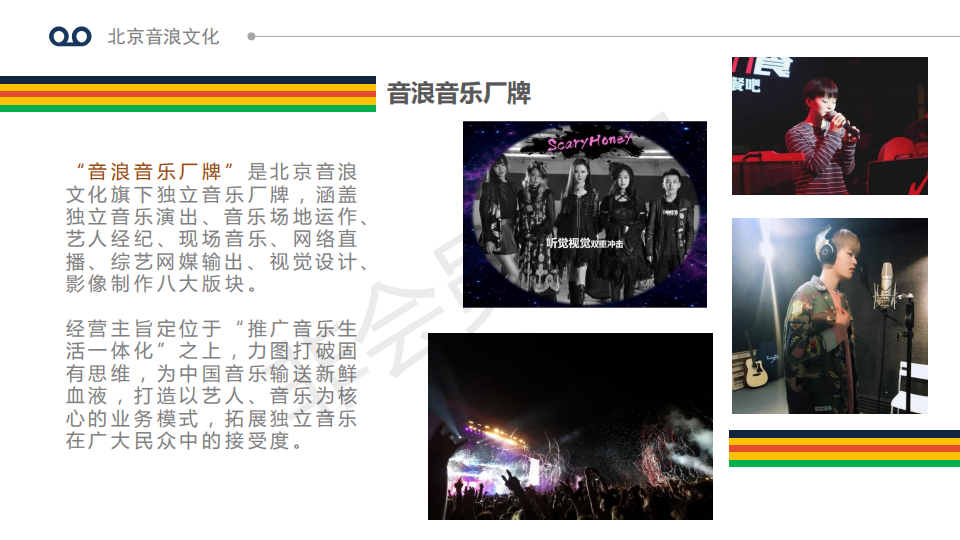The width and height of the screenshot is (960, 540).
Task: Click the tape-loop logo beside 北京音浪文化
Action: pos(70,37)
